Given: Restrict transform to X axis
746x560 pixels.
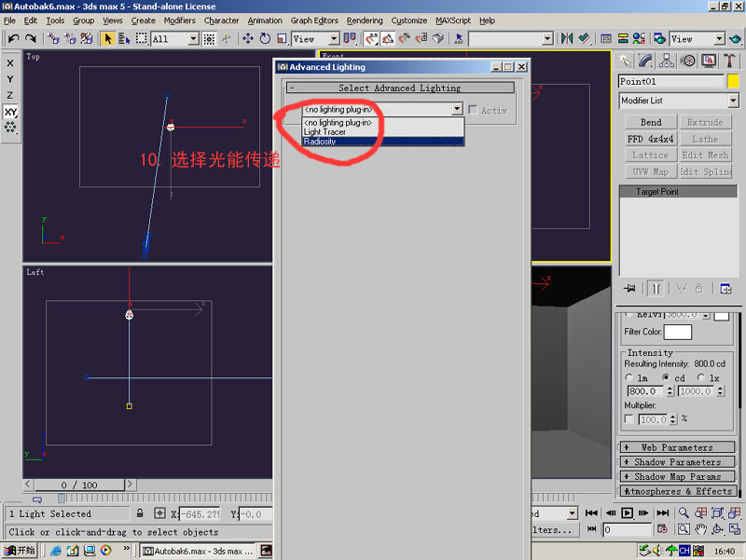Looking at the screenshot, I should pyautogui.click(x=10, y=63).
